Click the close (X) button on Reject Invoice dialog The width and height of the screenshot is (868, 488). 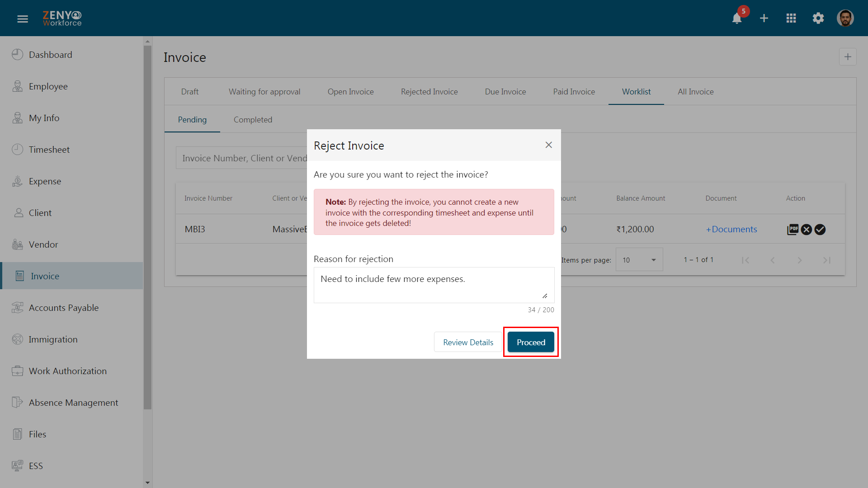pyautogui.click(x=548, y=145)
